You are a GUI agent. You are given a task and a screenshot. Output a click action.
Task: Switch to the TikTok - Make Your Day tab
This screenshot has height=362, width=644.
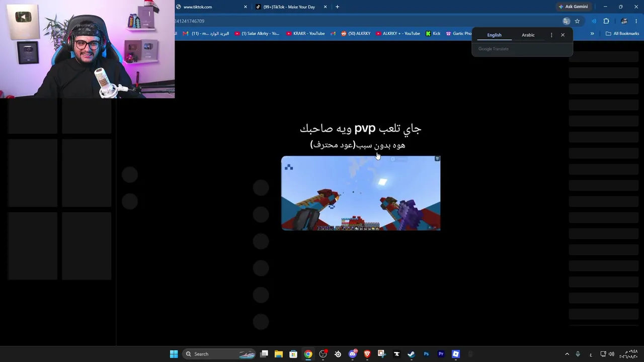[290, 7]
